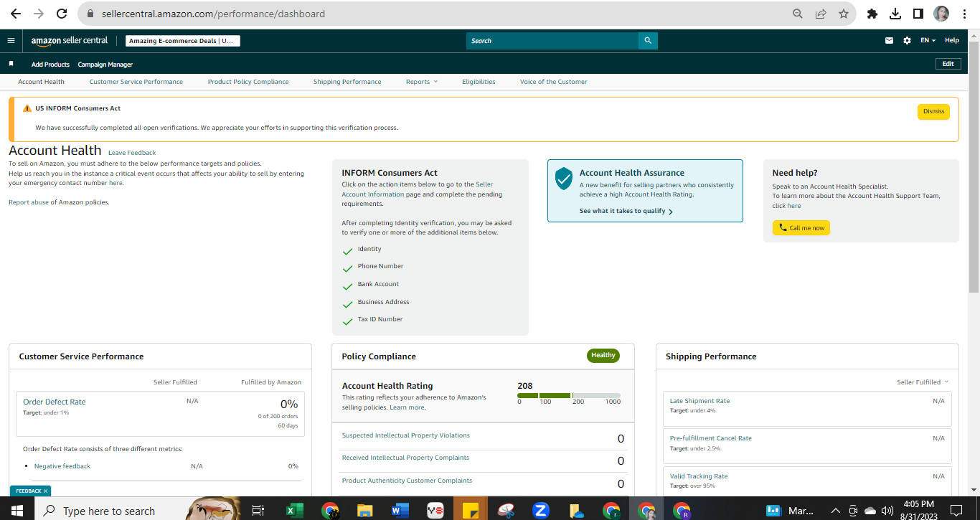Image resolution: width=980 pixels, height=520 pixels.
Task: Click the search magnifier button
Action: coord(648,41)
